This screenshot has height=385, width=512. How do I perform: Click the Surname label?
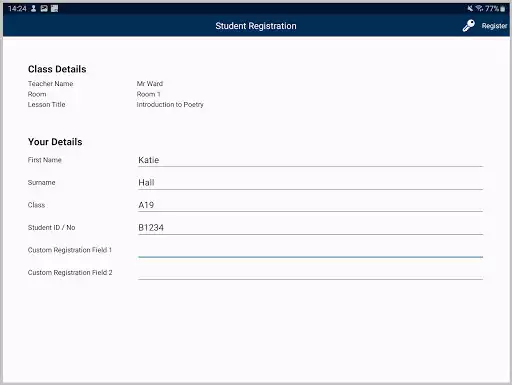point(42,183)
